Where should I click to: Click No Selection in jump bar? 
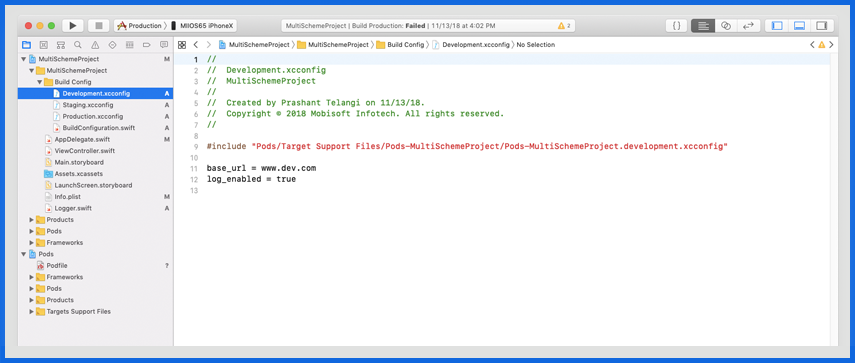535,45
